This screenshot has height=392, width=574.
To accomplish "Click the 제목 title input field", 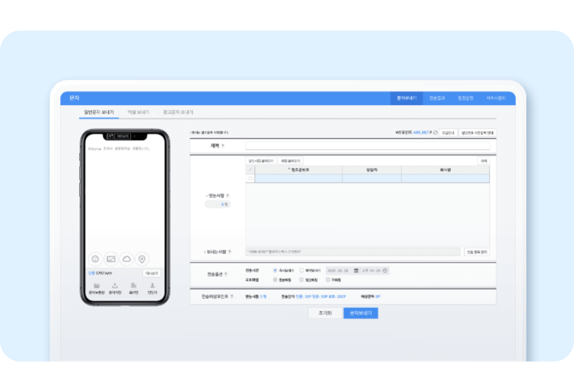I will tap(367, 146).
